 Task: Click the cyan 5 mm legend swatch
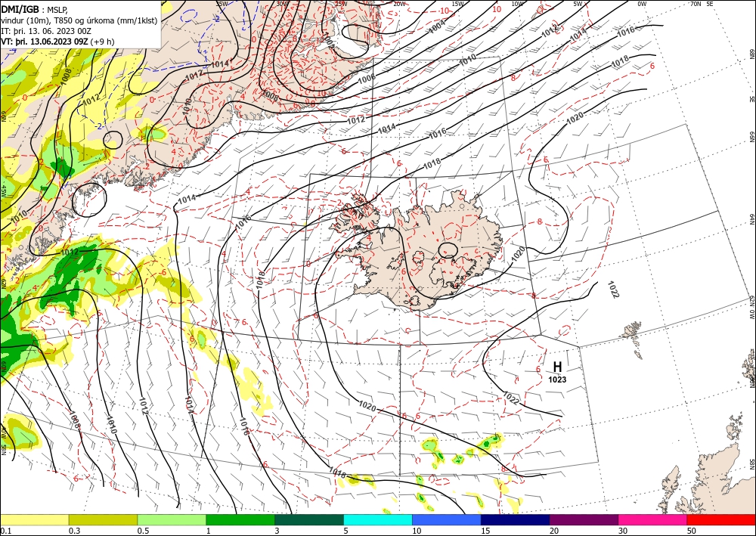click(378, 519)
